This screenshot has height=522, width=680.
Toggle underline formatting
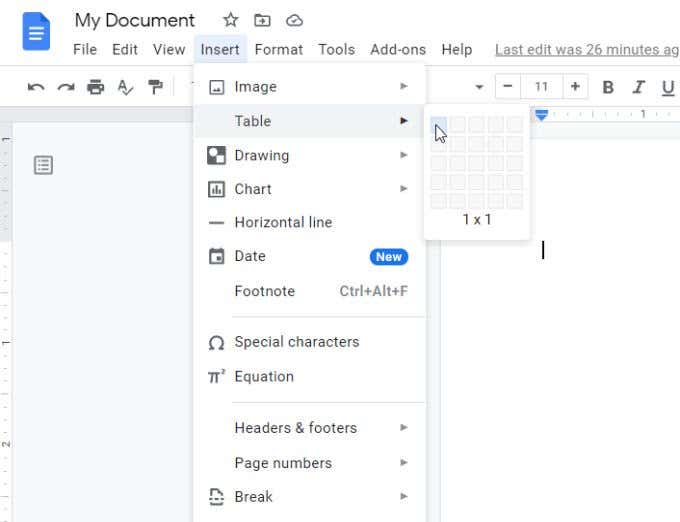click(667, 87)
